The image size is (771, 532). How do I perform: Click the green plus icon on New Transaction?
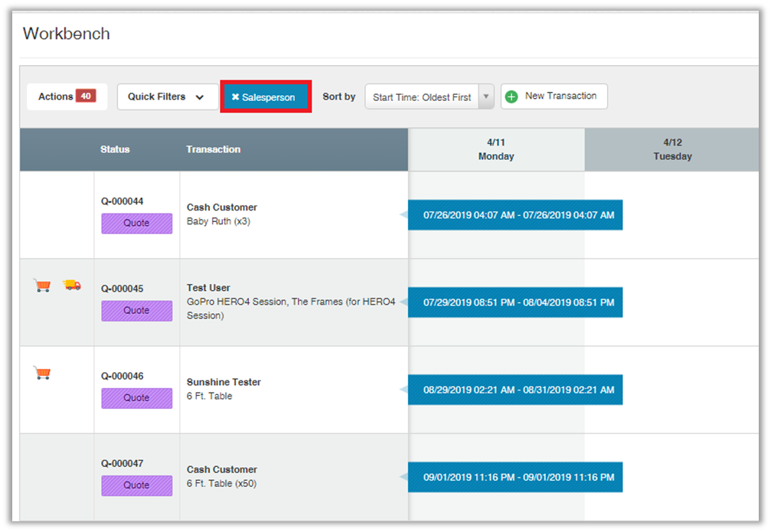511,96
